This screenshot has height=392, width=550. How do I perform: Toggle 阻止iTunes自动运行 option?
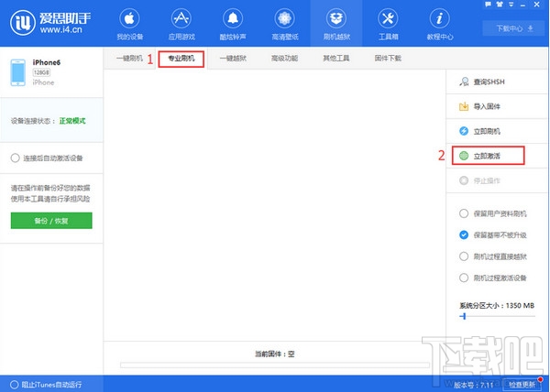pyautogui.click(x=14, y=385)
